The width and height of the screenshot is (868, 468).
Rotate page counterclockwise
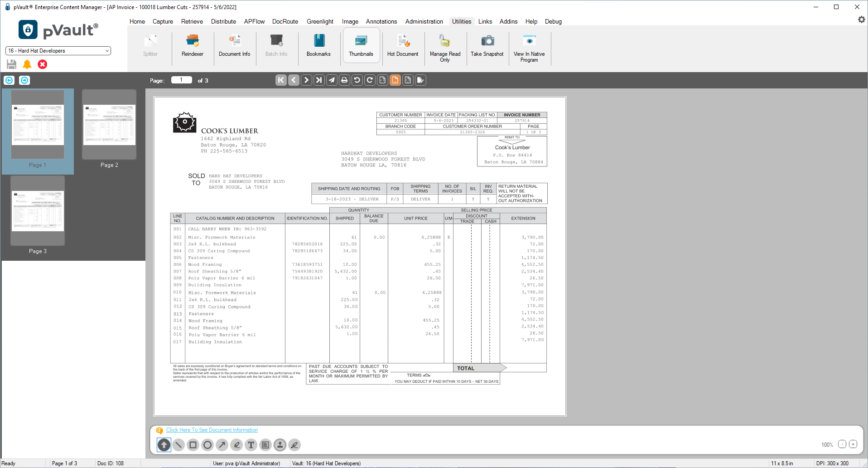(x=357, y=80)
